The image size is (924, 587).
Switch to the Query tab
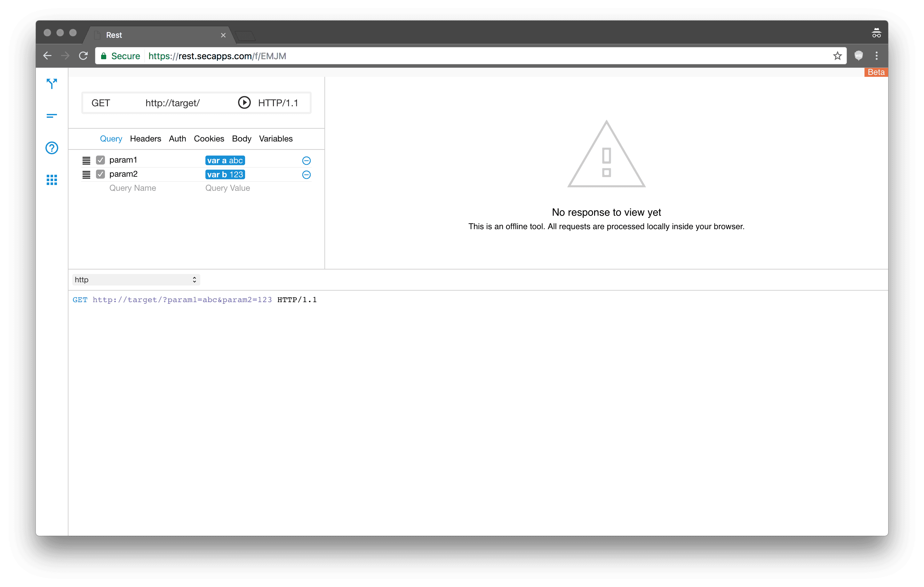(x=111, y=139)
